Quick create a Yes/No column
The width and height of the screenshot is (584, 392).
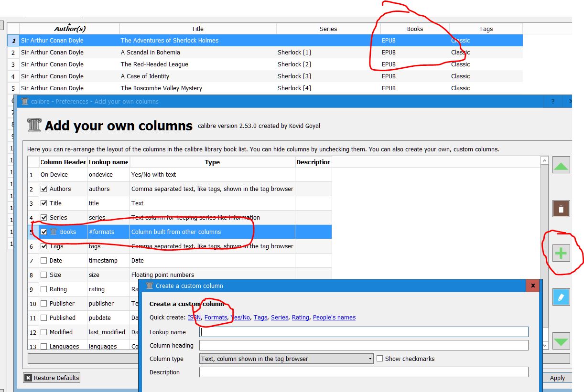(x=240, y=317)
